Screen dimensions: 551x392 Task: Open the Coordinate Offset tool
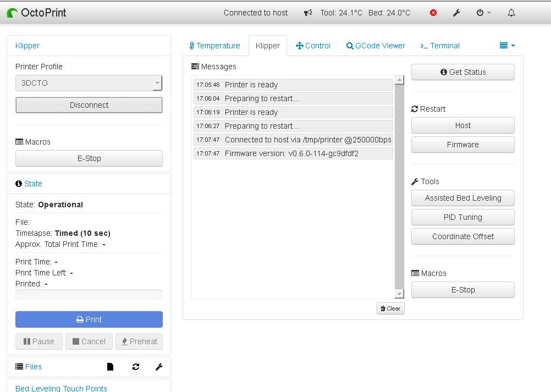(x=463, y=236)
